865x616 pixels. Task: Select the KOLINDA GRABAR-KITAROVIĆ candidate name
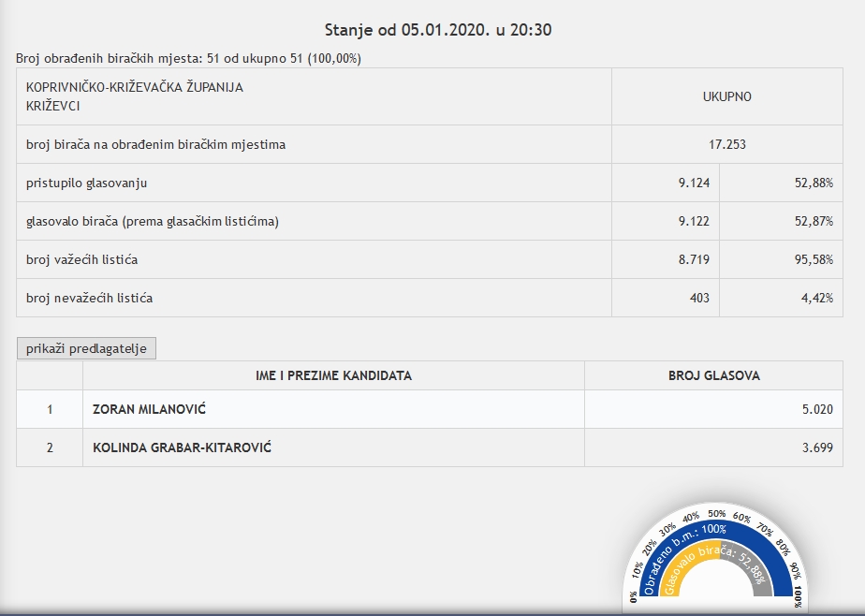(182, 447)
